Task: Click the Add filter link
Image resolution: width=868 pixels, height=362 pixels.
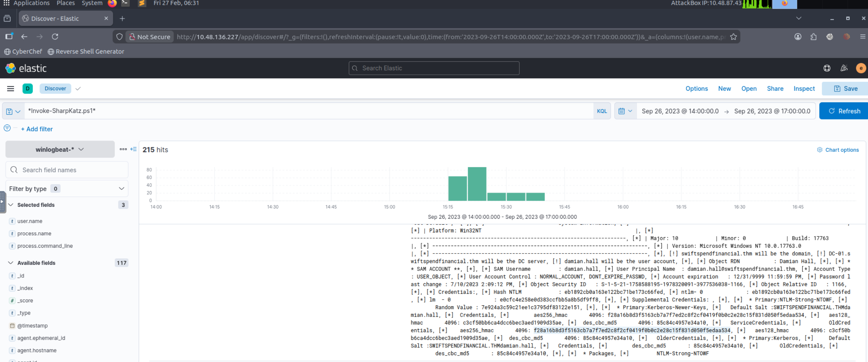Action: click(37, 129)
